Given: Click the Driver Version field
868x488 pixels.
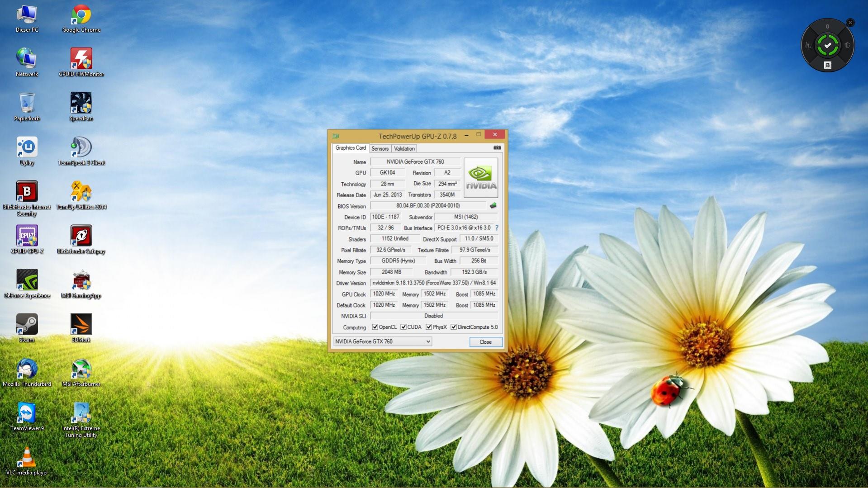Looking at the screenshot, I should click(x=434, y=283).
